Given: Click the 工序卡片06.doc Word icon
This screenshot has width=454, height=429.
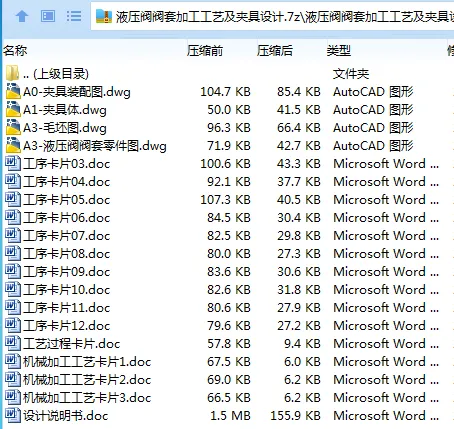Looking at the screenshot, I should 13,217.
